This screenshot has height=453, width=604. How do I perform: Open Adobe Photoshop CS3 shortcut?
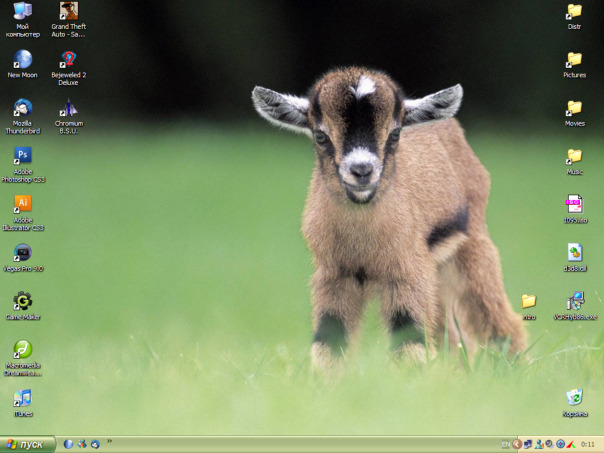pos(22,156)
